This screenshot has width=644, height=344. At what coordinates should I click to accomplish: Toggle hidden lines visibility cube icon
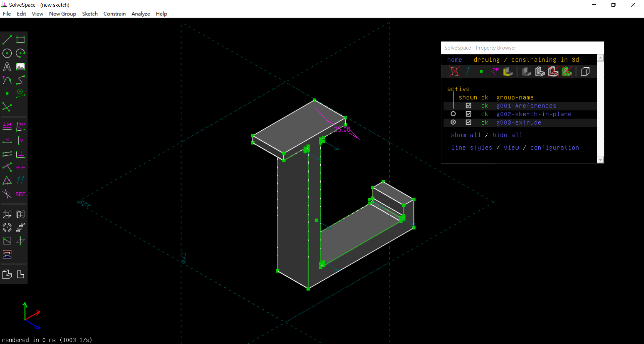(x=585, y=71)
